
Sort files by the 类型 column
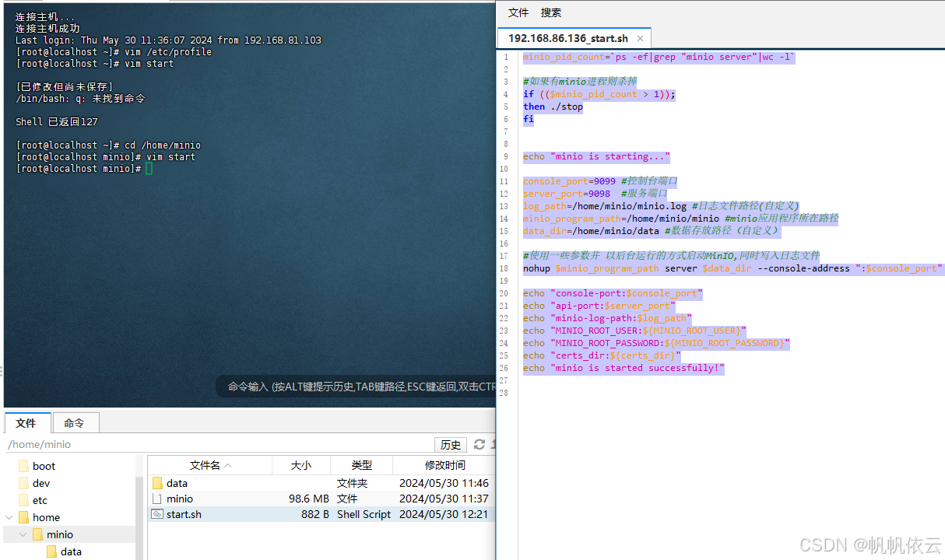pyautogui.click(x=361, y=465)
